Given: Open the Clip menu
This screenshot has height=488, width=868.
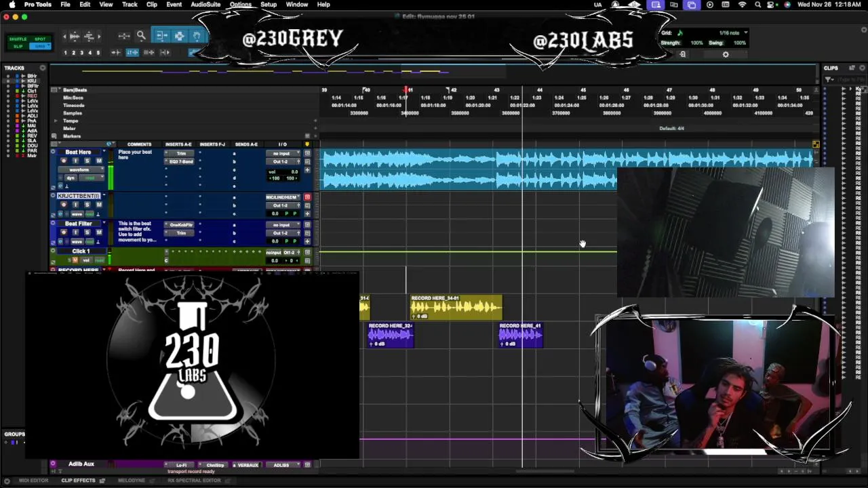Looking at the screenshot, I should point(152,5).
